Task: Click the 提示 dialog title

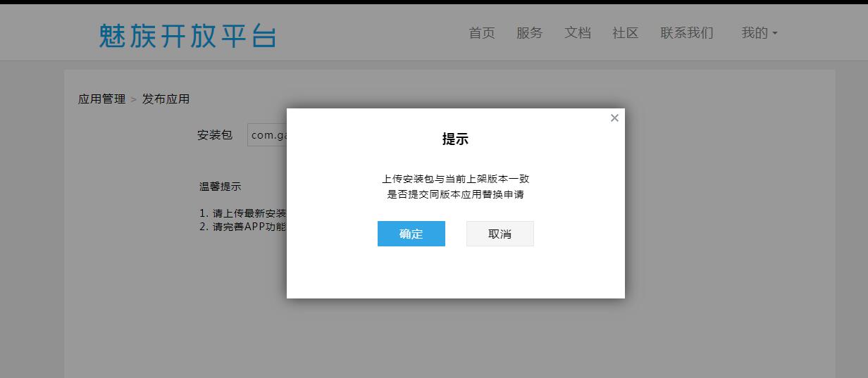Action: [455, 139]
